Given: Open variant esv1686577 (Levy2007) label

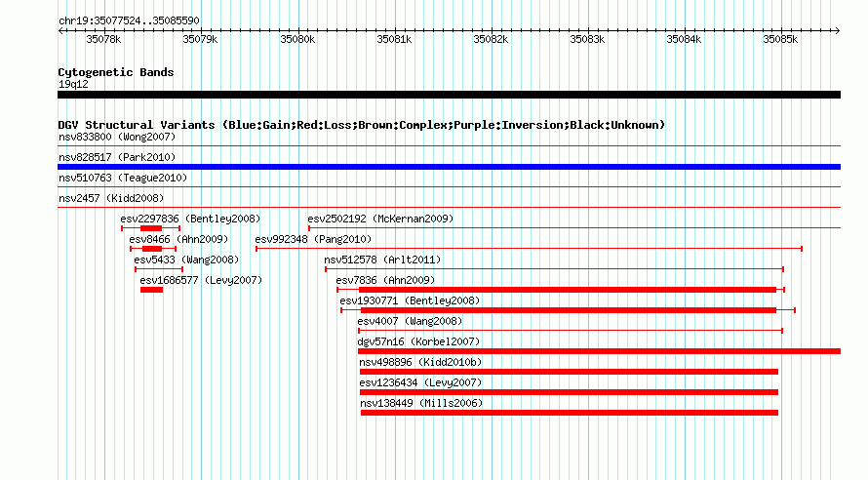Looking at the screenshot, I should pos(201,280).
